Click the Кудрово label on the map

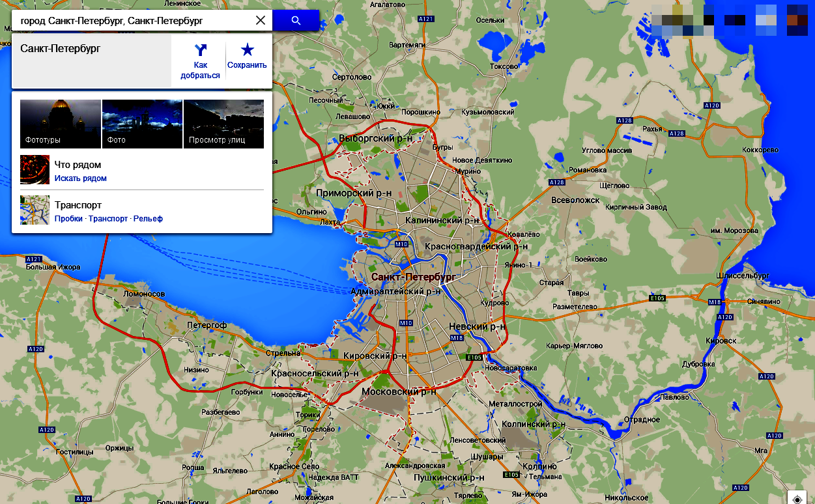(494, 303)
